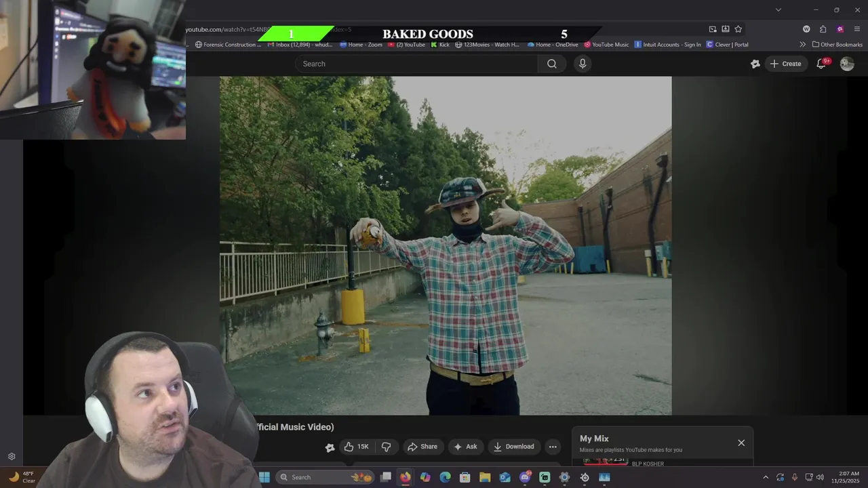868x488 pixels.
Task: Open the more actions three-dot menu under the video
Action: click(553, 447)
